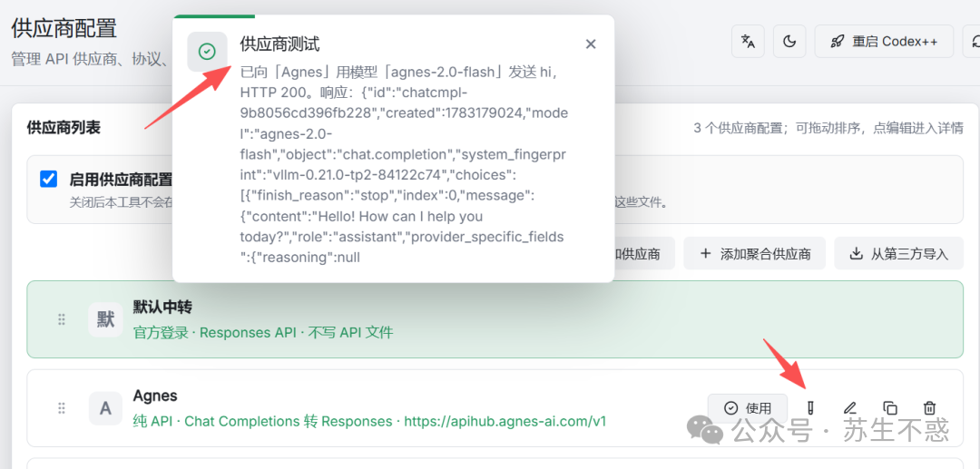Viewport: 980px width, 469px height.
Task: Close the 供应商测试 notification
Action: pyautogui.click(x=591, y=44)
